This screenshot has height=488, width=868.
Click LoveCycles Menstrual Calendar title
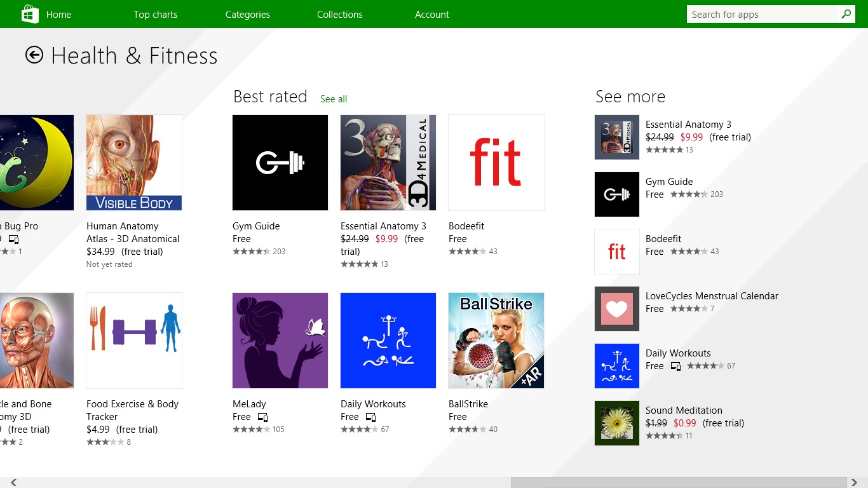coord(712,296)
